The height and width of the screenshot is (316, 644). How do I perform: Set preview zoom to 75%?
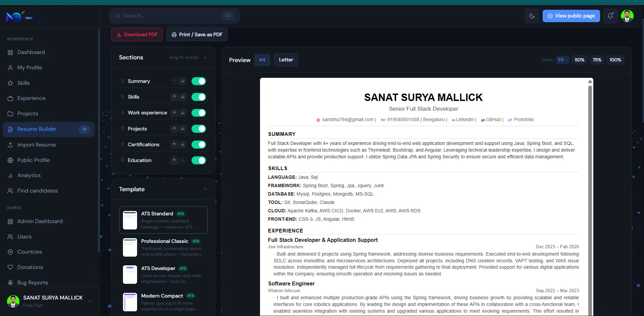pos(597,60)
